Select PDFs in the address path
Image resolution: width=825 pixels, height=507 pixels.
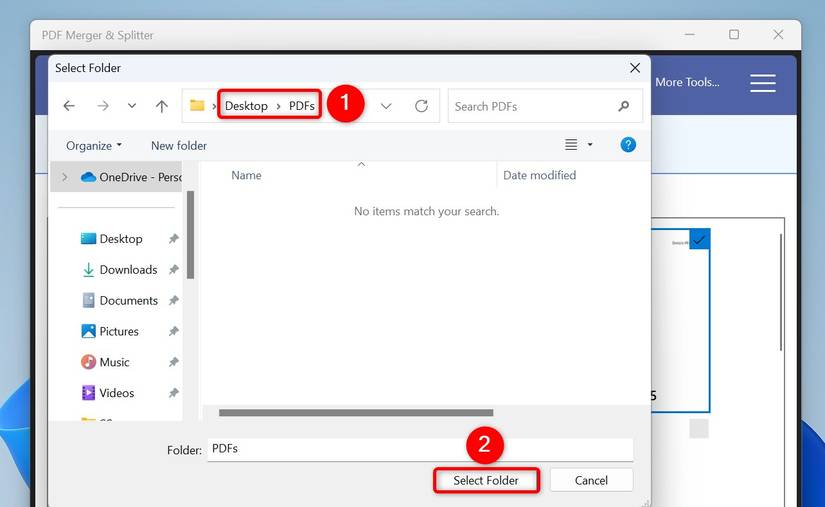(302, 106)
